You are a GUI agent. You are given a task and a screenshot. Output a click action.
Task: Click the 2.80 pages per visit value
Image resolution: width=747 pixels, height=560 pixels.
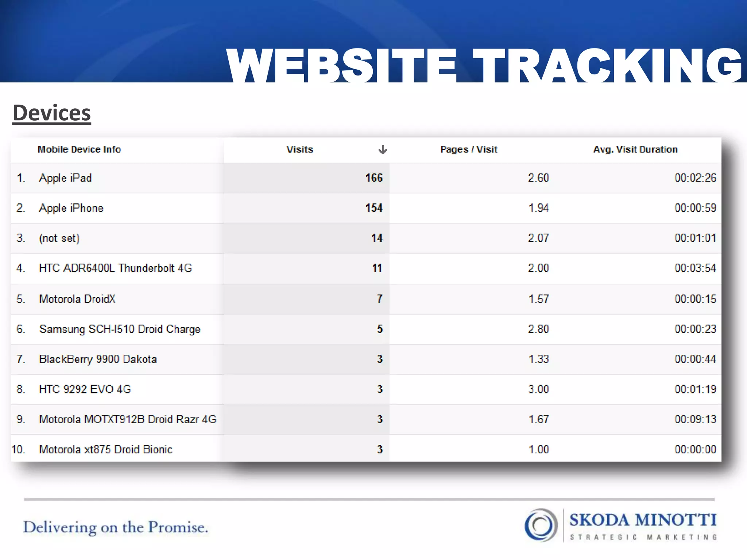point(538,329)
